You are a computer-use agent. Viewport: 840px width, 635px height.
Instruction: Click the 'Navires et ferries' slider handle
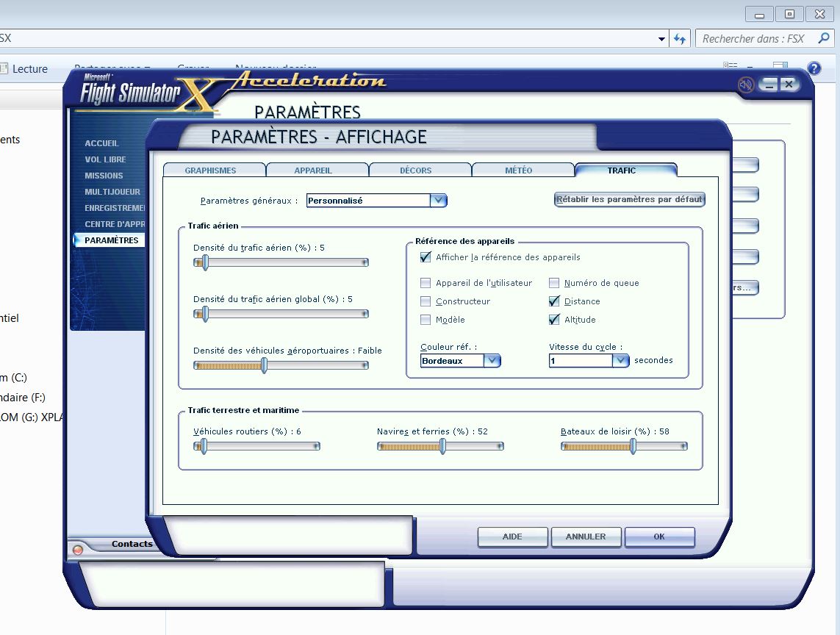coord(442,446)
